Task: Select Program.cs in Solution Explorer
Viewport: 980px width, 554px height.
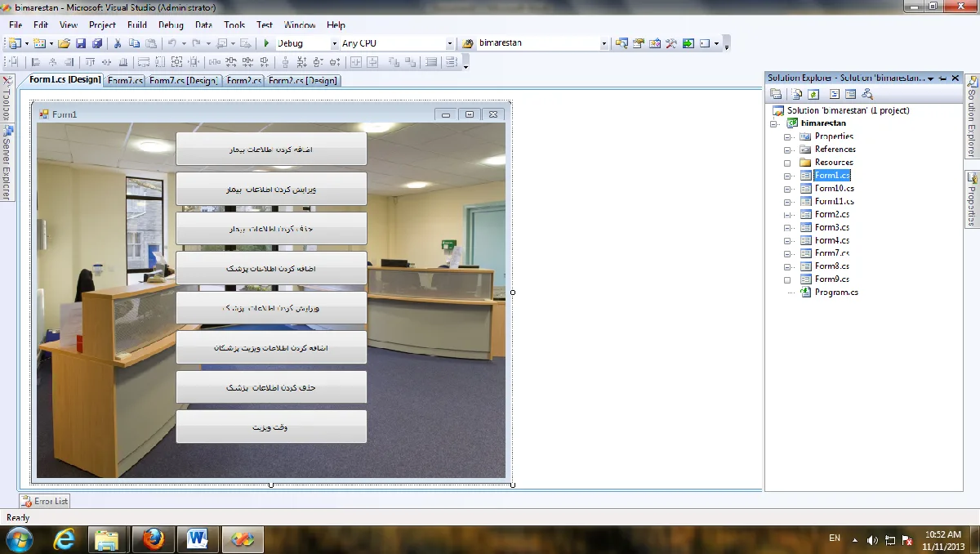Action: [x=836, y=292]
